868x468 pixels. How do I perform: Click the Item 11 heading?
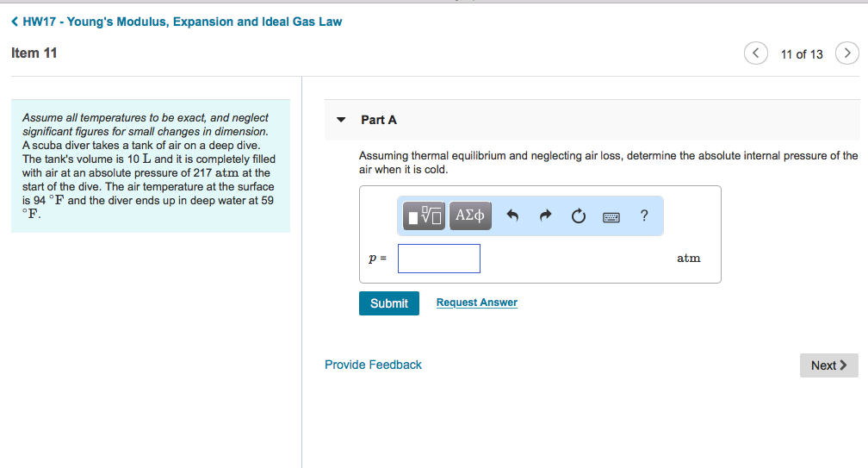pyautogui.click(x=34, y=53)
